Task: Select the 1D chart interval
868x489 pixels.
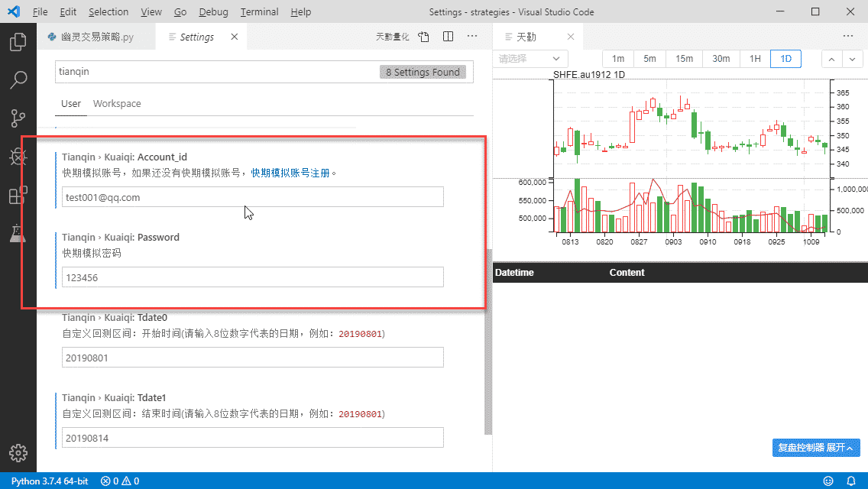Action: (786, 59)
